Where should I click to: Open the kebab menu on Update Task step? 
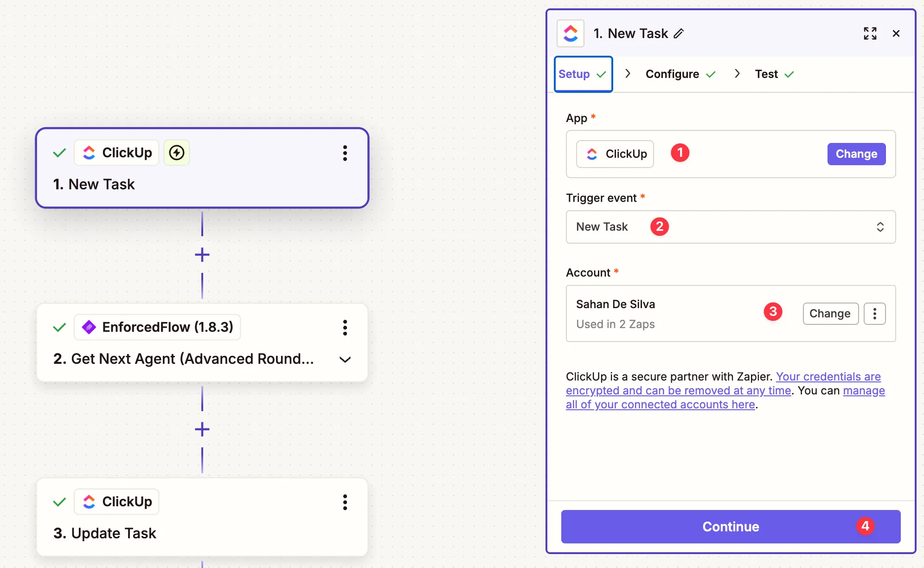(x=345, y=502)
